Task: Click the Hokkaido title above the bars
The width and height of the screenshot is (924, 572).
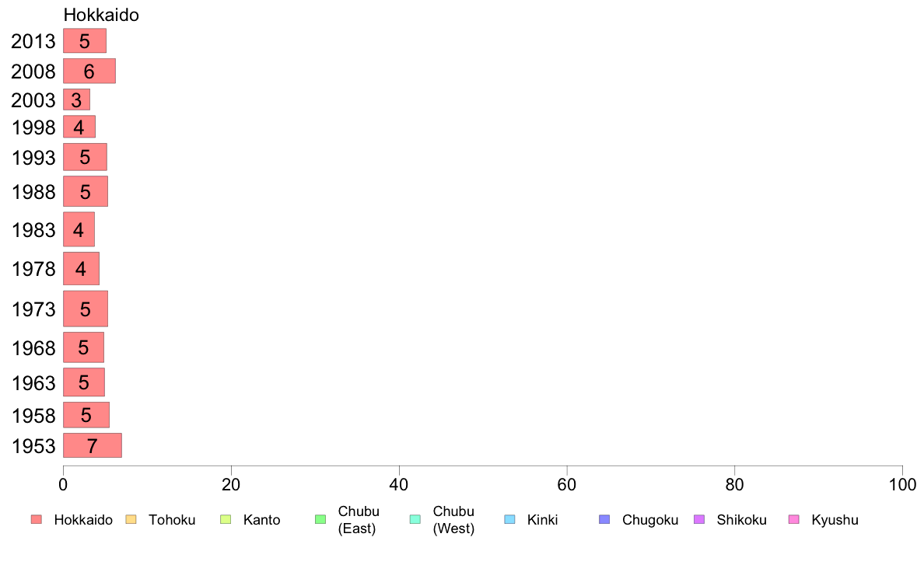Action: [x=101, y=15]
